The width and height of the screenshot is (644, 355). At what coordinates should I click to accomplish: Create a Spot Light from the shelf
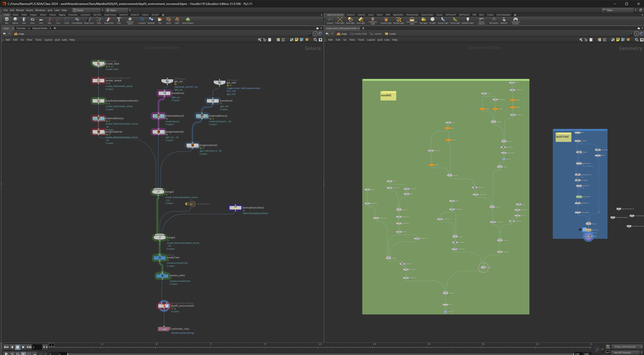pyautogui.click(x=350, y=20)
